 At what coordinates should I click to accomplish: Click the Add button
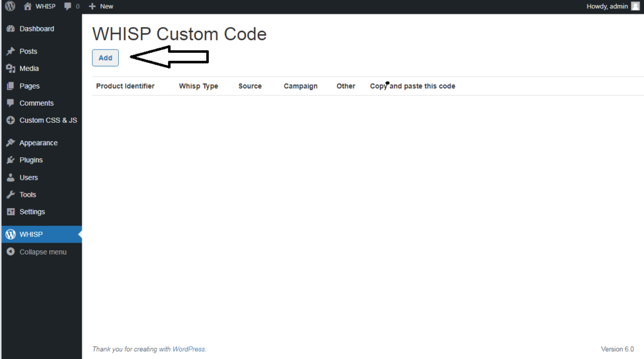[x=105, y=57]
